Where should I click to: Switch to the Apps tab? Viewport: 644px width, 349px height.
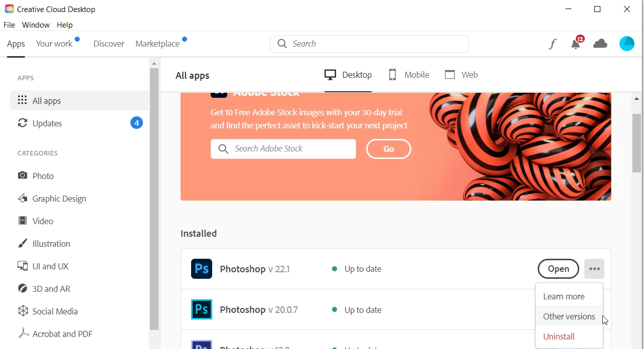pyautogui.click(x=16, y=44)
